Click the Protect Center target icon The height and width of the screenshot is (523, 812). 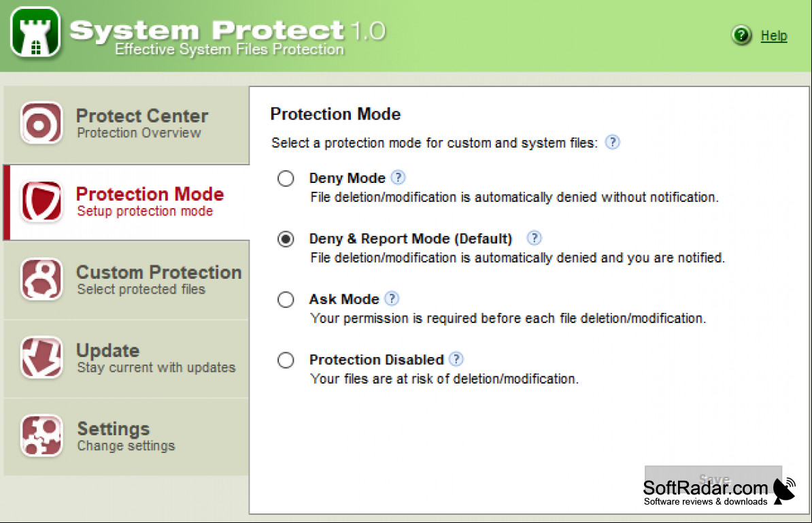point(41,122)
